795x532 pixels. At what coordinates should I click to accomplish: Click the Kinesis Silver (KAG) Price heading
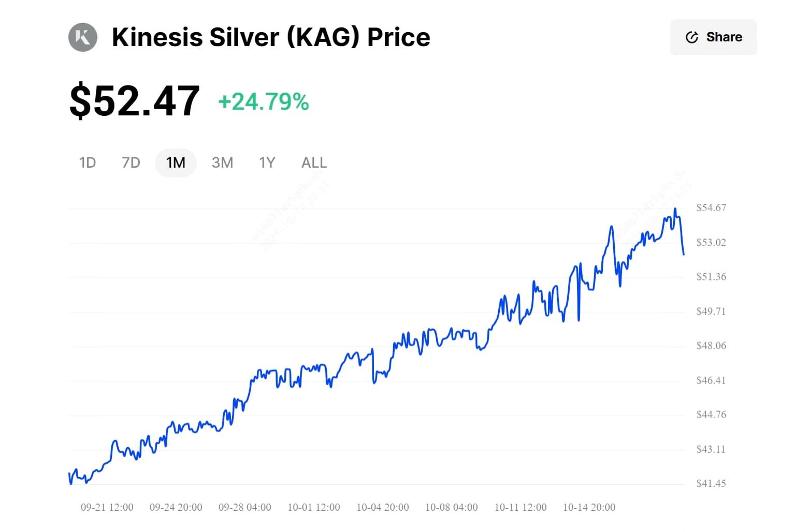[x=271, y=37]
